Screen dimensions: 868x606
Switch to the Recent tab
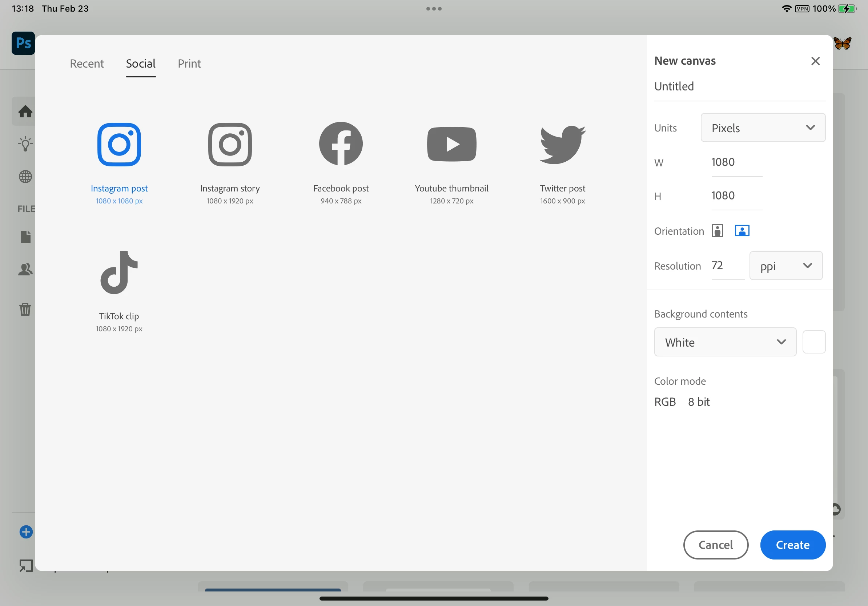87,64
